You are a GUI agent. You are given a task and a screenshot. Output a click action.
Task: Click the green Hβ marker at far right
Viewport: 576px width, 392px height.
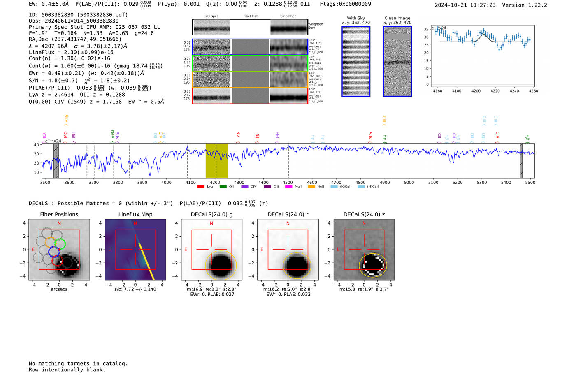[527, 138]
